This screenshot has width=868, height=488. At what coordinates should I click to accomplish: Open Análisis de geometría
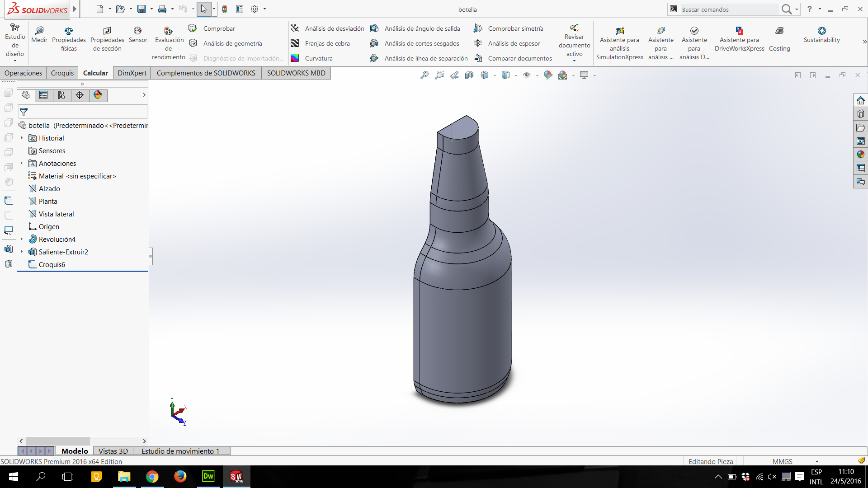pos(226,43)
